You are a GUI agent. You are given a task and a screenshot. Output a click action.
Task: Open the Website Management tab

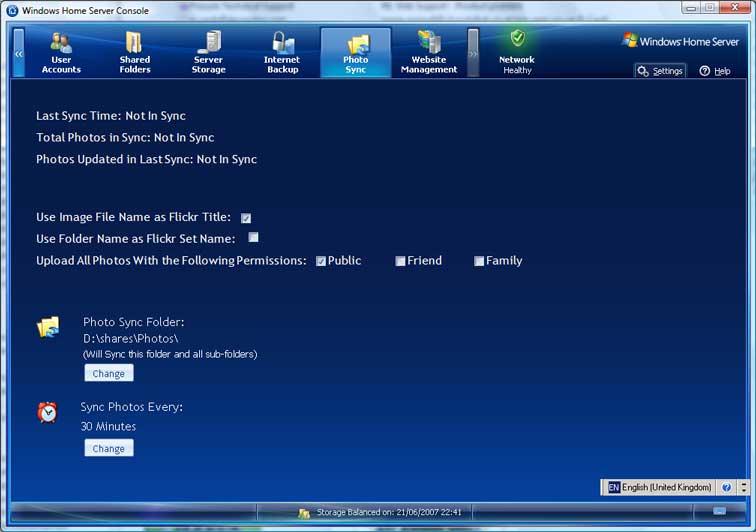point(429,53)
